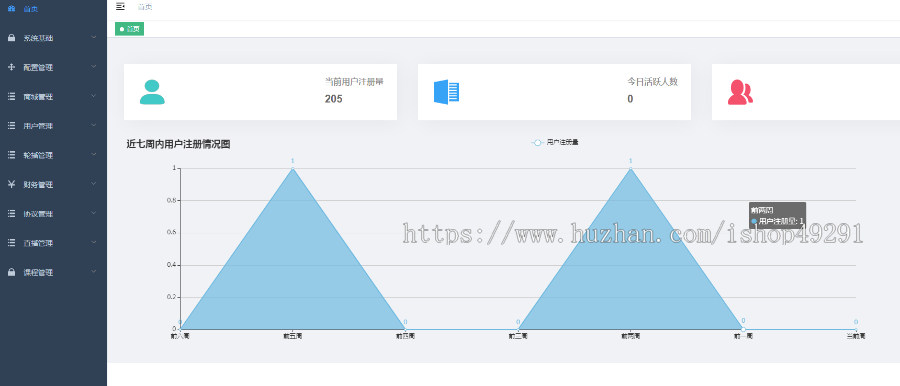
Task: Toggle the 用户注册量 series legend label
Action: 562,142
